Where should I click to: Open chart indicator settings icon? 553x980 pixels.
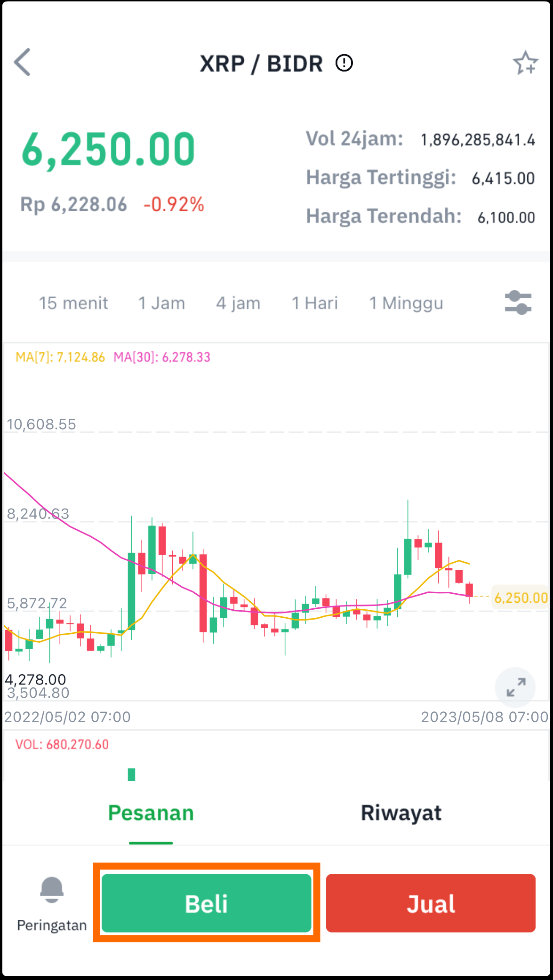pos(518,303)
